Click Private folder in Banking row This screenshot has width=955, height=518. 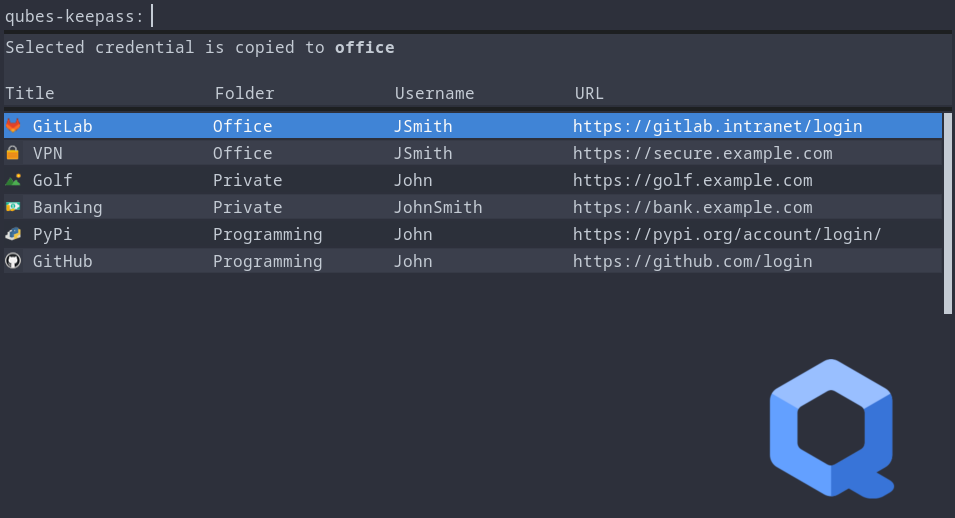247,207
